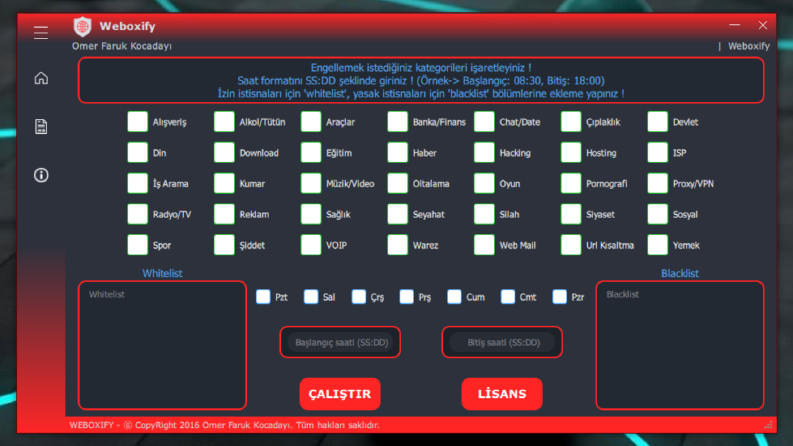The height and width of the screenshot is (446, 793).
Task: Focus the Bitiş saati time field
Action: click(502, 342)
